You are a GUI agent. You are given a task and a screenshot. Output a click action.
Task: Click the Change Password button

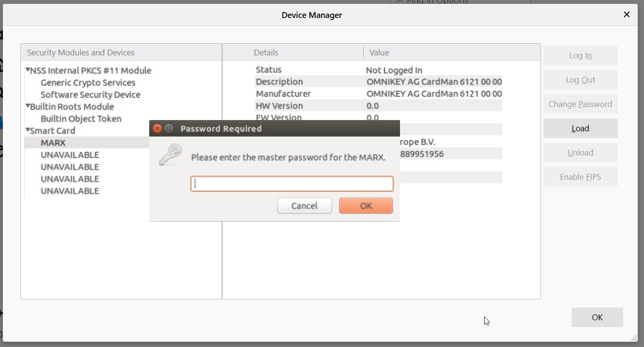(x=580, y=104)
